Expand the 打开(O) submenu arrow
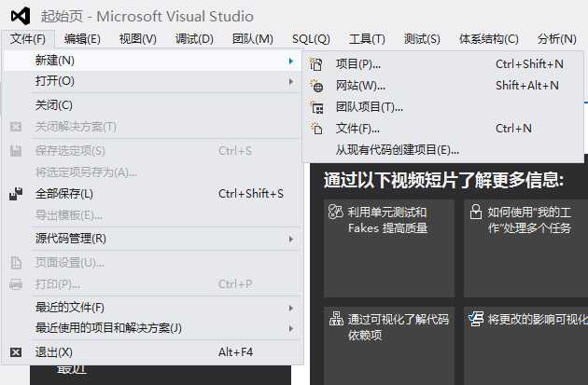 tap(291, 81)
